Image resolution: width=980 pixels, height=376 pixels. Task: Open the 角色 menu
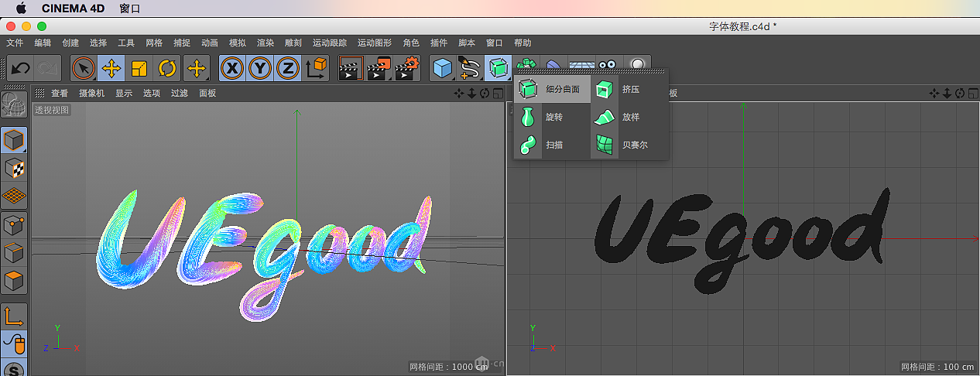(x=411, y=43)
